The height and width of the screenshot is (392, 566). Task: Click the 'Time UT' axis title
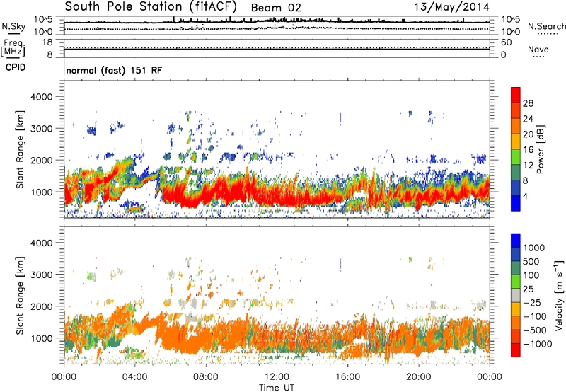pyautogui.click(x=277, y=388)
